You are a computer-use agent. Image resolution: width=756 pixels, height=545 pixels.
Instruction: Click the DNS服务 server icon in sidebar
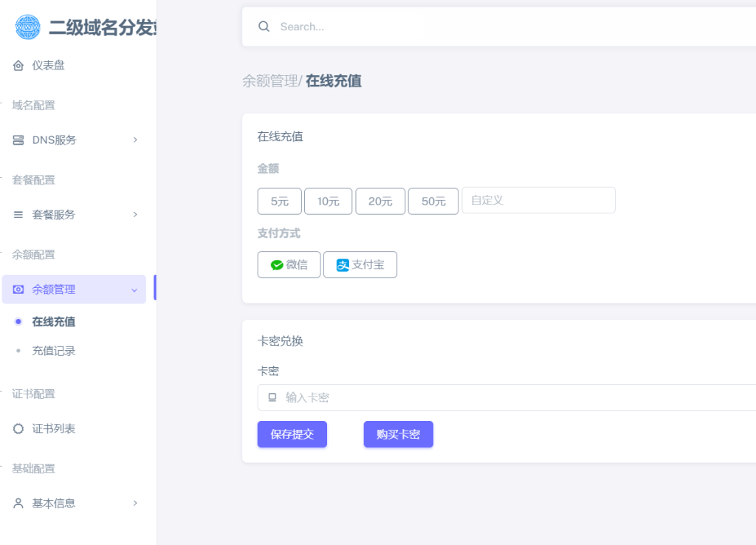[x=18, y=140]
